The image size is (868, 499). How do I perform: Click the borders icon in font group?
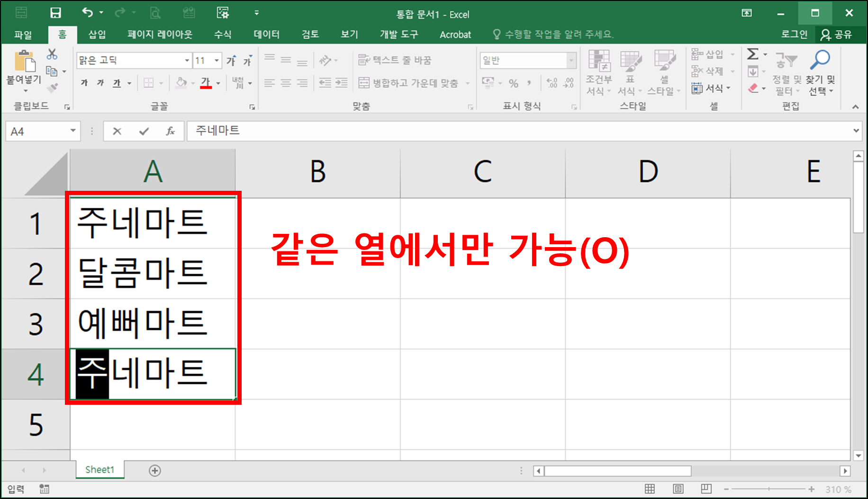pyautogui.click(x=148, y=83)
